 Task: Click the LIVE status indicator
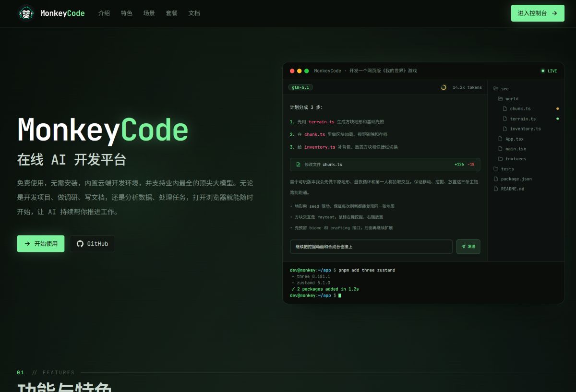pyautogui.click(x=549, y=71)
